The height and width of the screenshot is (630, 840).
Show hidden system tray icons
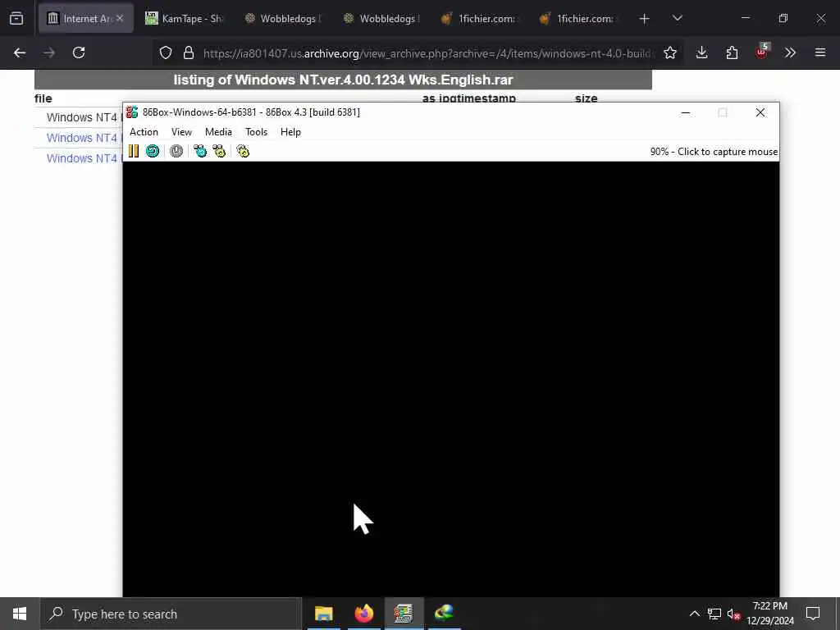[694, 614]
